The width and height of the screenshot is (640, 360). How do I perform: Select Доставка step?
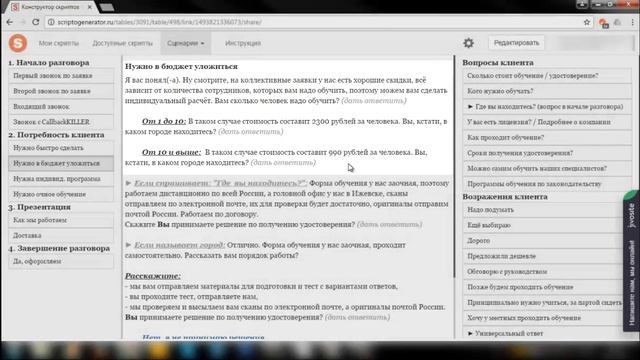point(61,236)
